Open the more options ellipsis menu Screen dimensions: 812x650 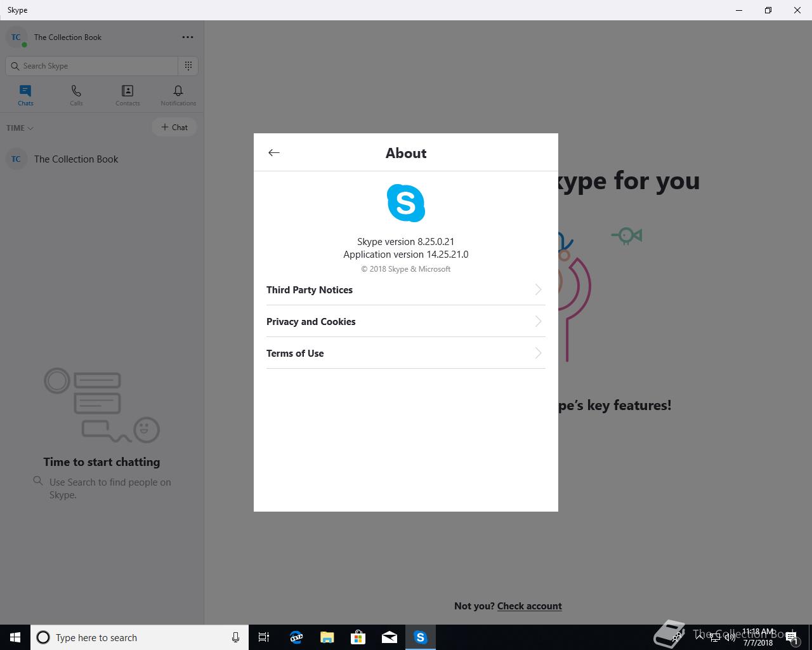tap(188, 37)
